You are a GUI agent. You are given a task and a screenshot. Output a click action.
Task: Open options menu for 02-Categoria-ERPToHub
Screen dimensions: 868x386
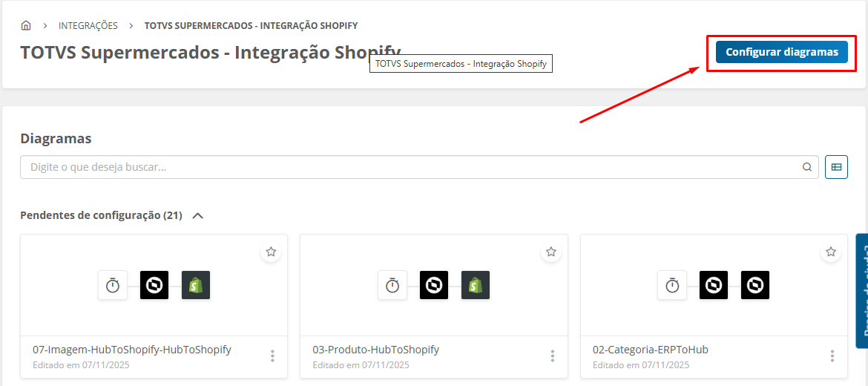(x=832, y=356)
